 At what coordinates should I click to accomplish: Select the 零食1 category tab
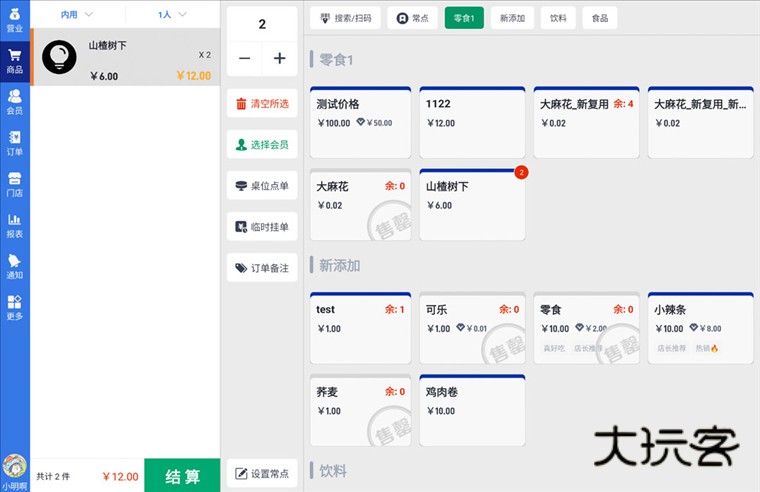tap(464, 18)
